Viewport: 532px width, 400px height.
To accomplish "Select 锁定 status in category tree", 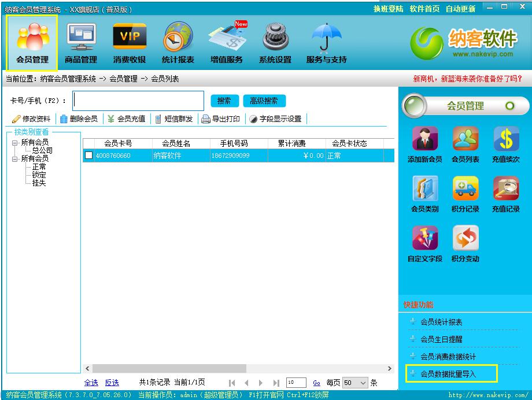I will pyautogui.click(x=39, y=175).
